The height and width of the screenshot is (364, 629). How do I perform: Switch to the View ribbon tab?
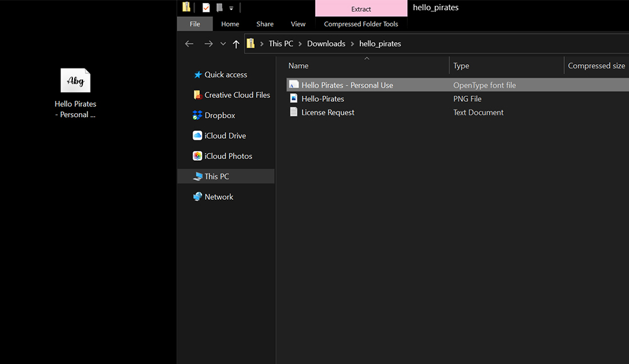pos(298,24)
